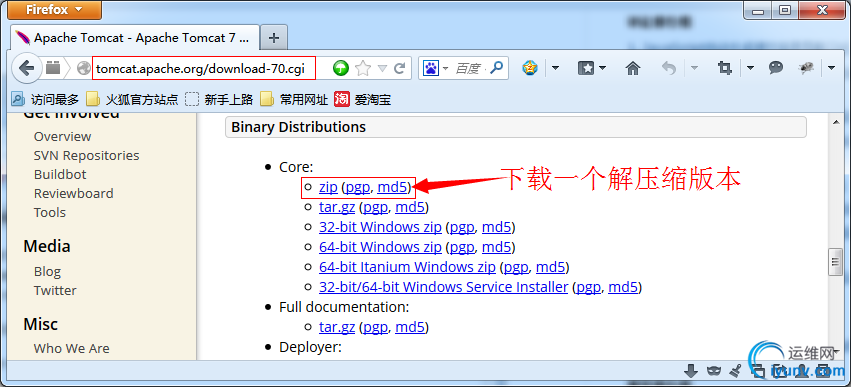Click the Core zip download link
This screenshot has width=851, height=387.
(328, 187)
